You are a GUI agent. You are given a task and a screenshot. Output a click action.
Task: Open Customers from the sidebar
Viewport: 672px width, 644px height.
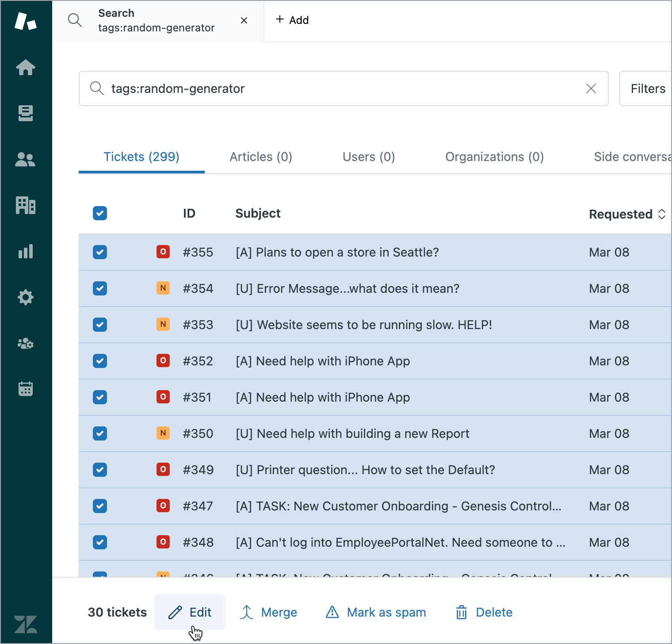pyautogui.click(x=26, y=160)
